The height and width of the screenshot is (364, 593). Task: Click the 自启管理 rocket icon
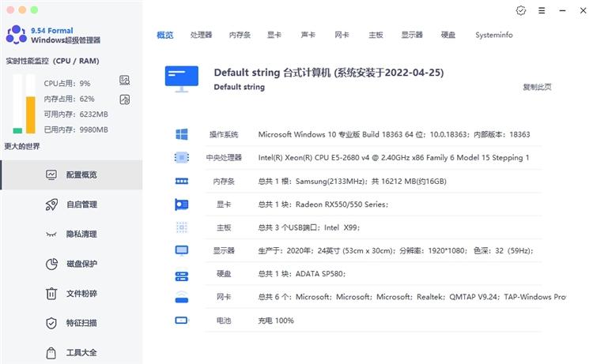51,205
